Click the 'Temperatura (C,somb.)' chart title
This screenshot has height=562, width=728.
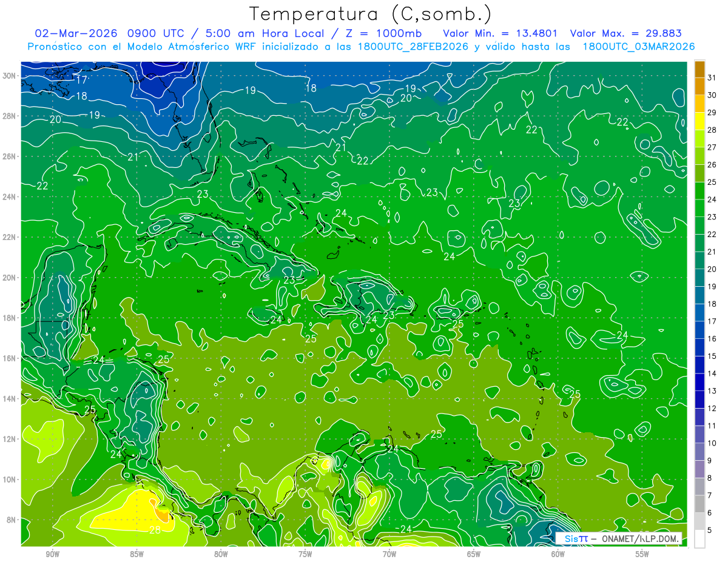371,14
